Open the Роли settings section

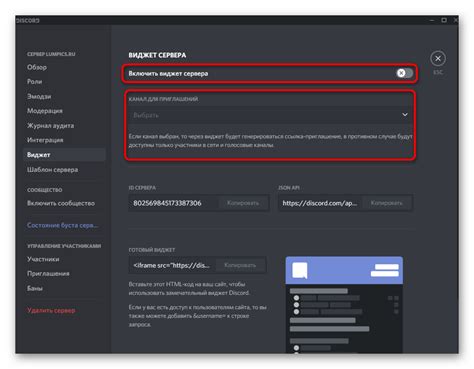35,82
